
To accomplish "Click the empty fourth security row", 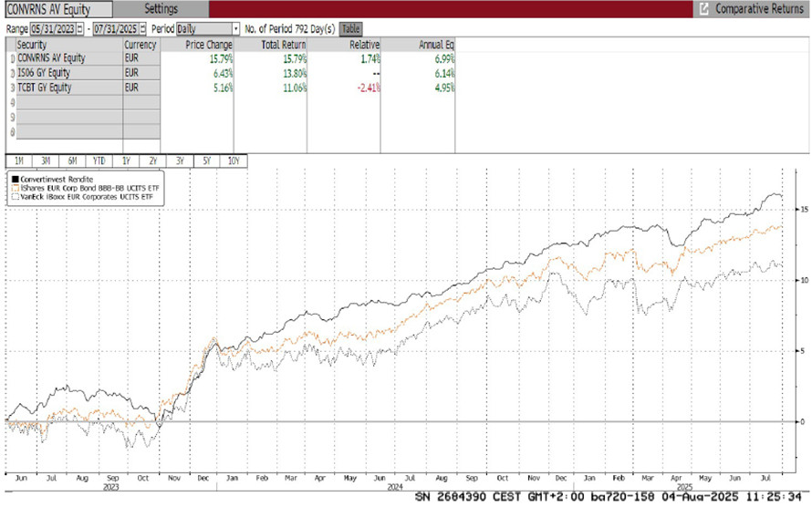I will pos(66,105).
